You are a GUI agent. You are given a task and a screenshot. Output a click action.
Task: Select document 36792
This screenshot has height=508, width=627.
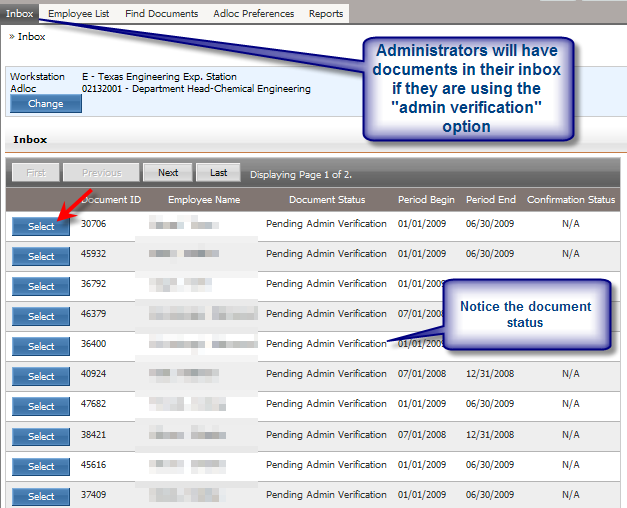click(41, 287)
